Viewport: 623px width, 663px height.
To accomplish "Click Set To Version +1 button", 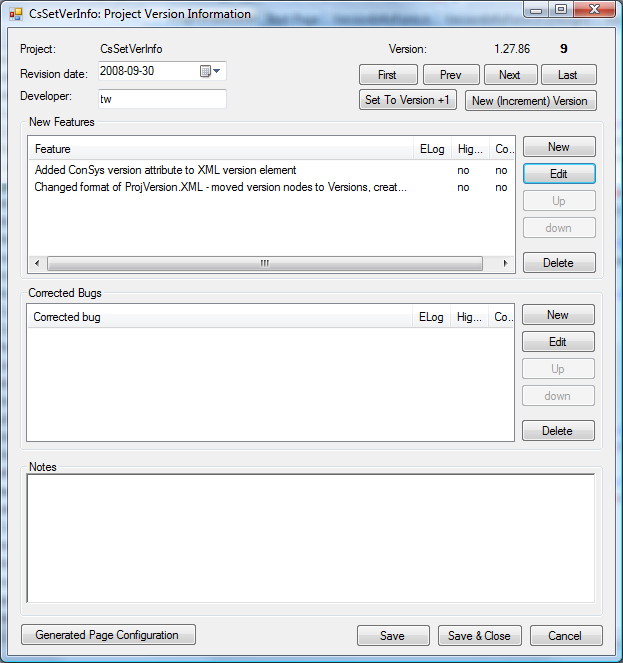I will click(407, 100).
